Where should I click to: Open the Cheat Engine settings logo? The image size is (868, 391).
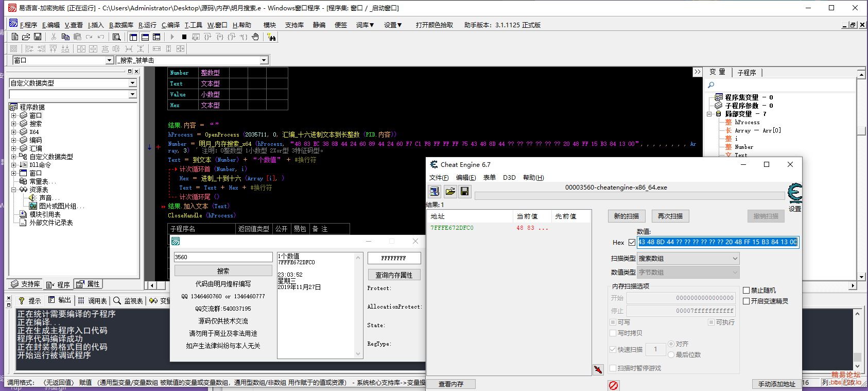(x=795, y=193)
